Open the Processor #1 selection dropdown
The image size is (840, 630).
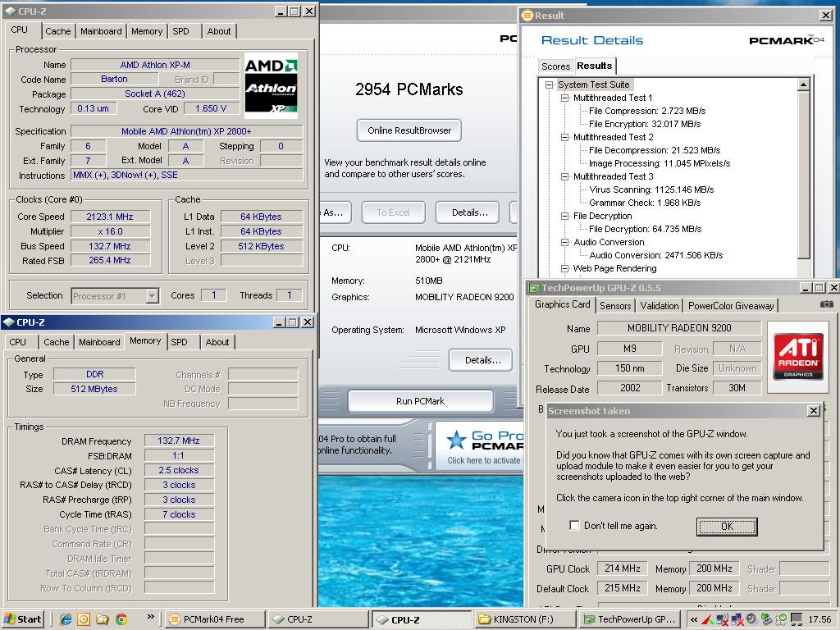click(152, 295)
